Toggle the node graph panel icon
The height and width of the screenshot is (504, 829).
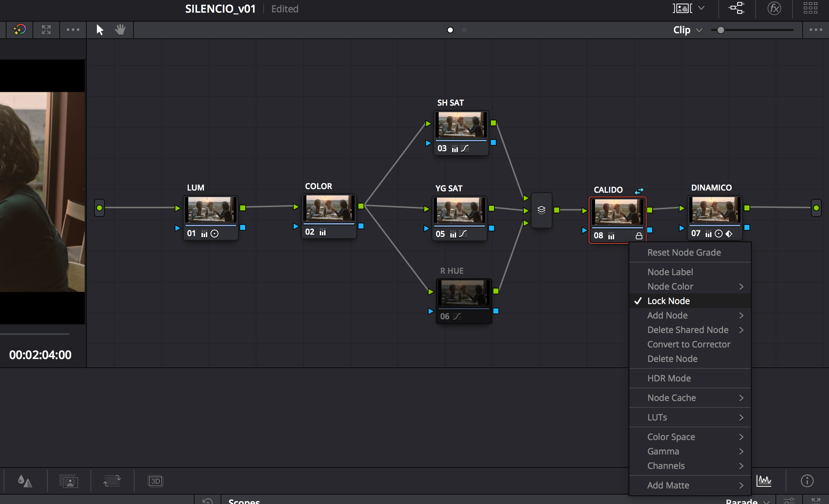736,8
